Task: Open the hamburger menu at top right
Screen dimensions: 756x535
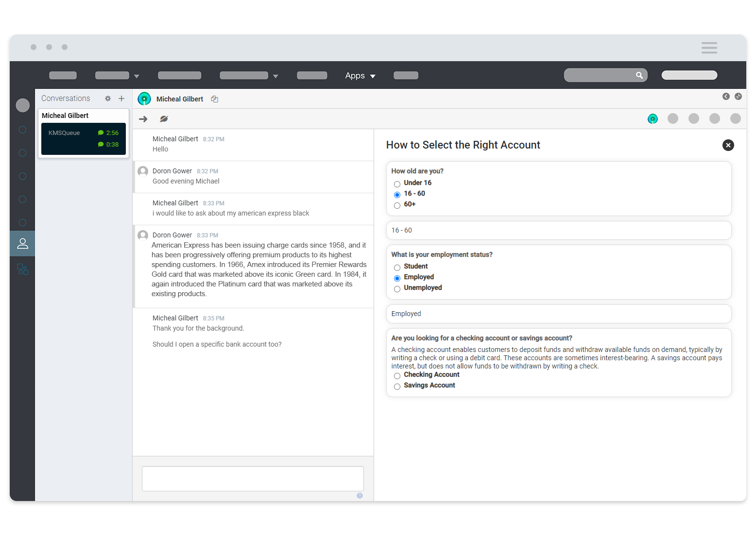Action: tap(709, 47)
